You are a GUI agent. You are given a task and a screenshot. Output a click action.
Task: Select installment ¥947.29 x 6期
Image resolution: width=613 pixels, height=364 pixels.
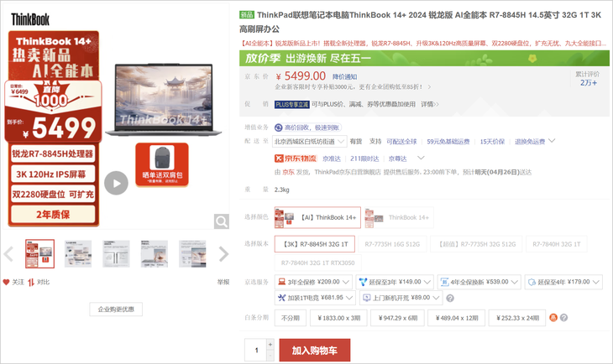point(398,318)
